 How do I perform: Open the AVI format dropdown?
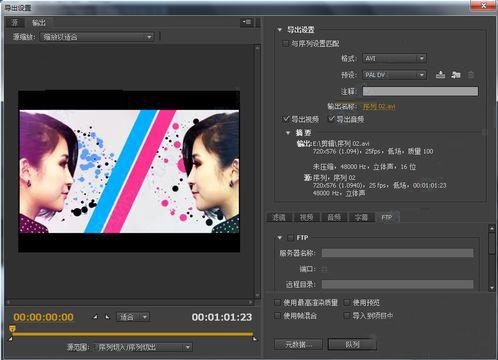(x=394, y=58)
